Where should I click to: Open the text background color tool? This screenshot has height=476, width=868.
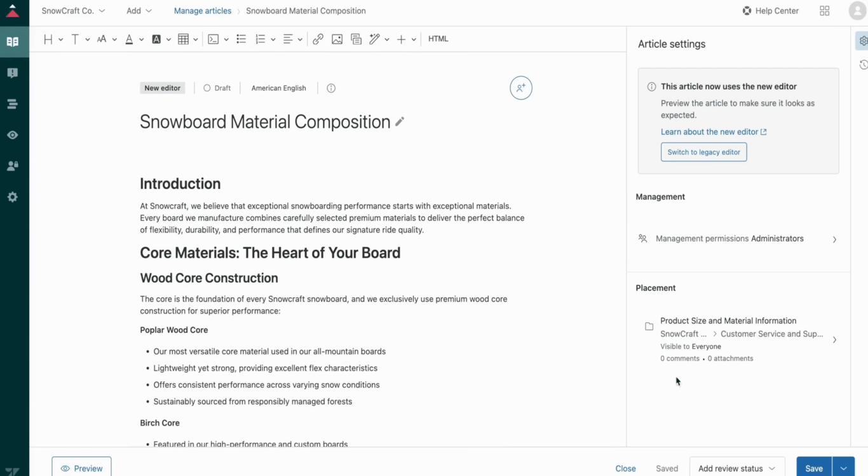(156, 39)
